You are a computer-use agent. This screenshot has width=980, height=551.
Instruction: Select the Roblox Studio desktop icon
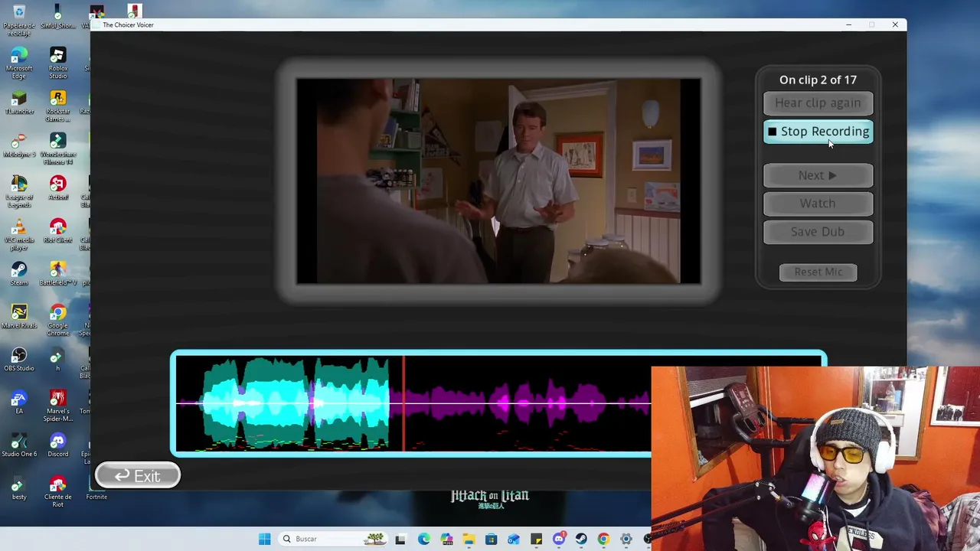[x=57, y=64]
